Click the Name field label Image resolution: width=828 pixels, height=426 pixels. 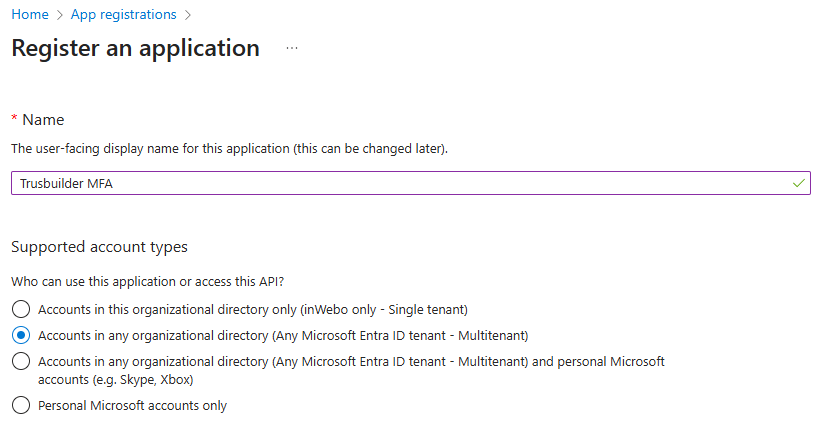tap(43, 120)
